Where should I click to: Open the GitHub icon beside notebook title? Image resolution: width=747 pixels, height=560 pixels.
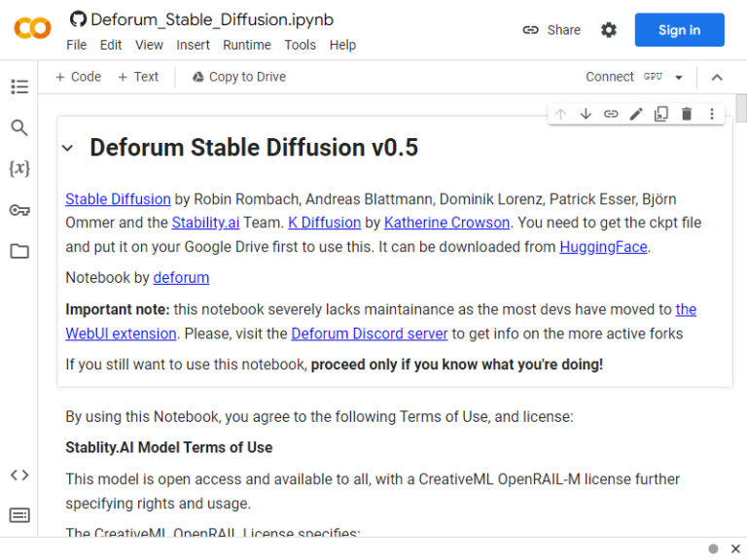tap(78, 19)
